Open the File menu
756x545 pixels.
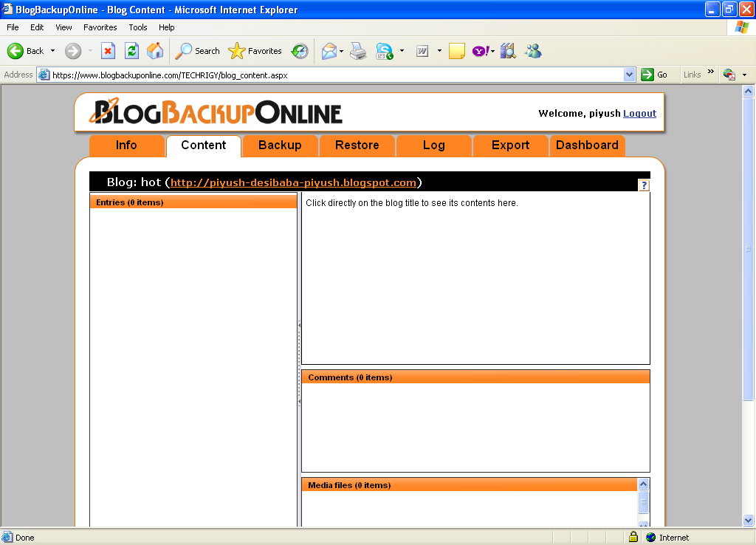13,27
